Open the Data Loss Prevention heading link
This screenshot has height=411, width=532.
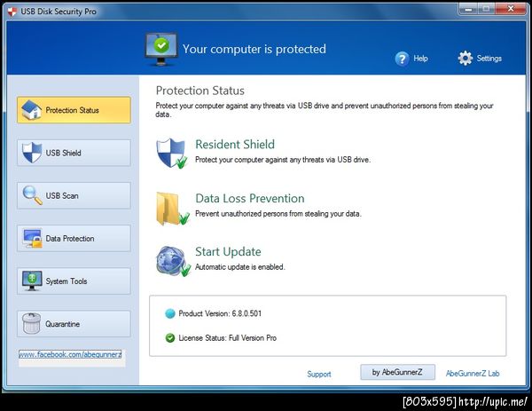[x=250, y=198]
